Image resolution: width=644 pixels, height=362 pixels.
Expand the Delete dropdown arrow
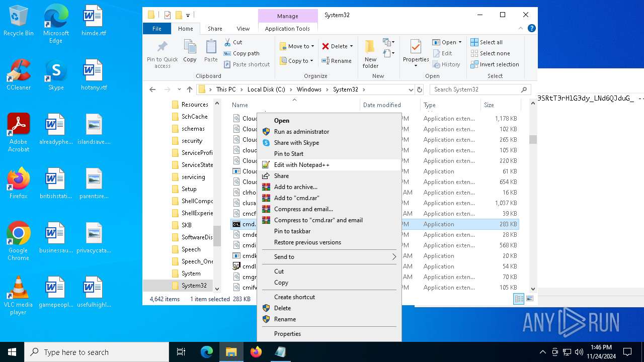point(351,46)
